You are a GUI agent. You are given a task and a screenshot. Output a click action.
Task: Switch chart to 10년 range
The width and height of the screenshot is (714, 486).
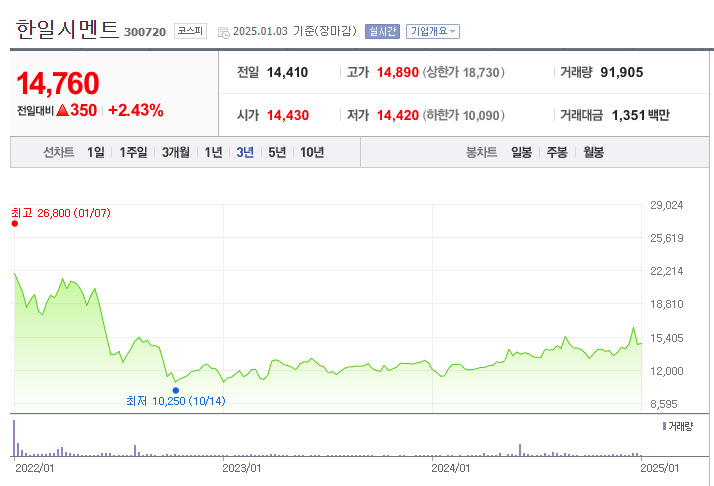pyautogui.click(x=312, y=152)
